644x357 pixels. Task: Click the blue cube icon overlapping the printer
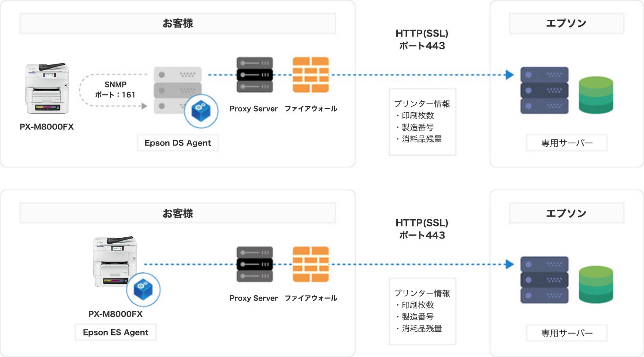point(143,289)
